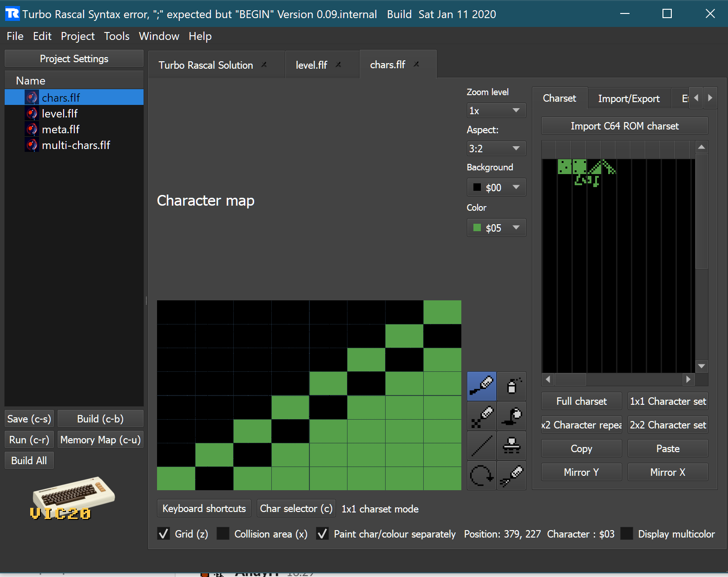728x577 pixels.
Task: Click Build (c-b) button
Action: point(100,419)
